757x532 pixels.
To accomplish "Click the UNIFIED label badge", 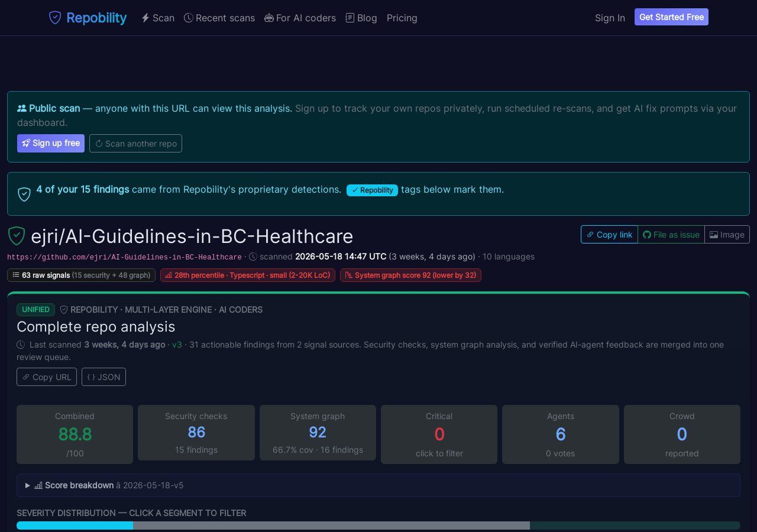I will click(35, 310).
